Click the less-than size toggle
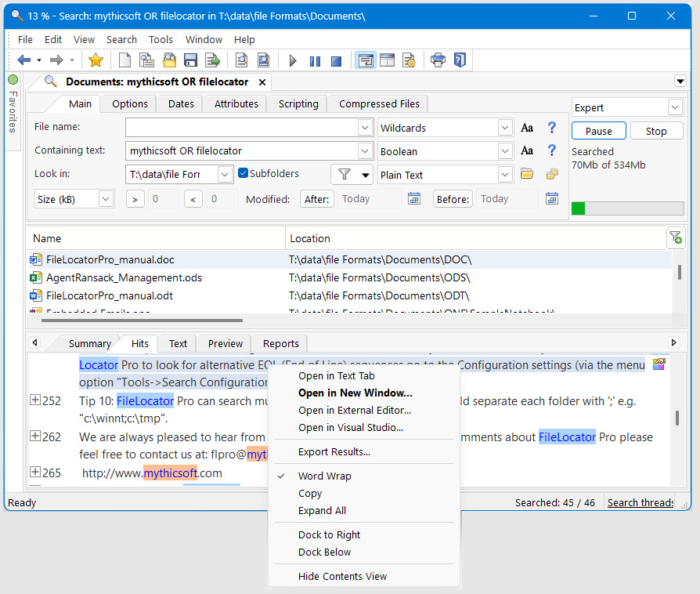700x594 pixels. tap(193, 199)
